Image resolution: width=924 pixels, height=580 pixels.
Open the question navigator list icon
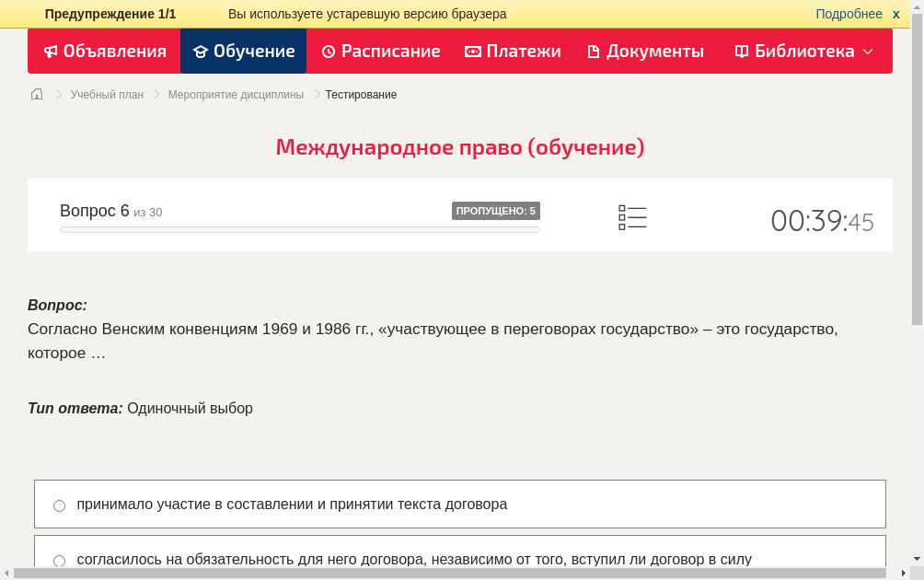(632, 216)
